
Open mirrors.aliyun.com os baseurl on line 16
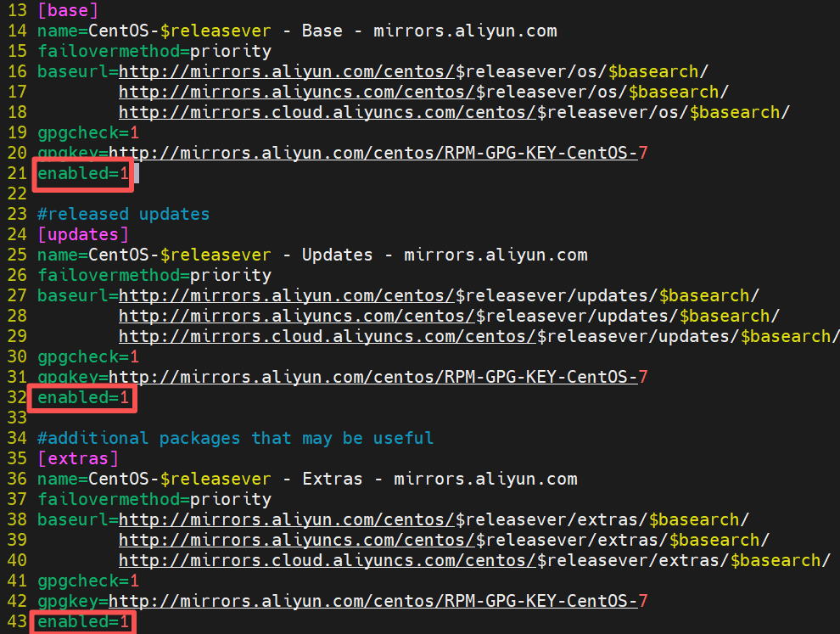pos(413,71)
